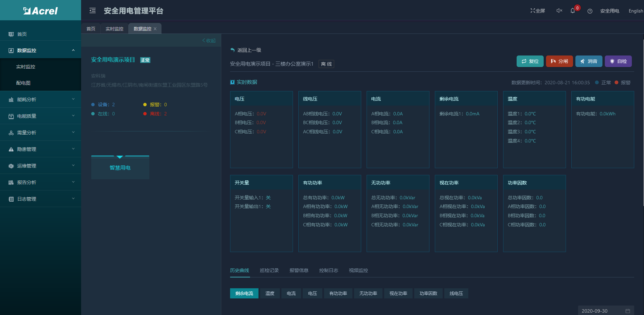Choose the 有功功率 curve option
This screenshot has width=644, height=315.
pos(338,293)
